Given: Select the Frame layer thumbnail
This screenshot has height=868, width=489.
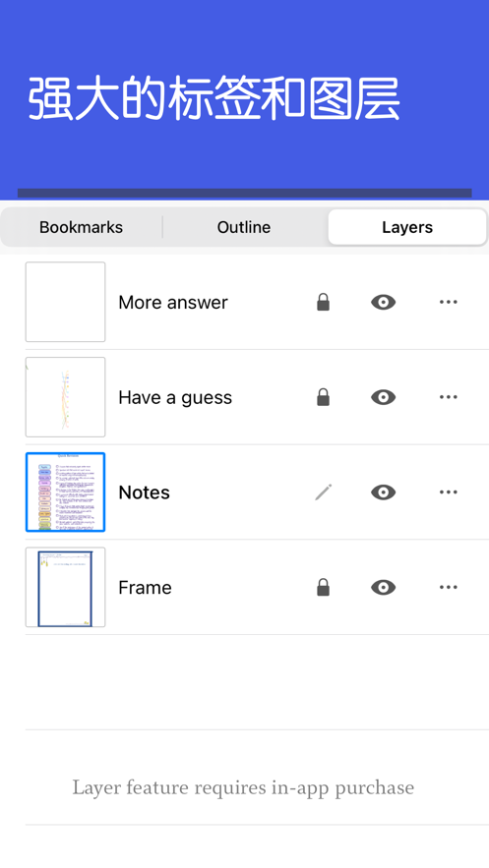Looking at the screenshot, I should tap(65, 587).
